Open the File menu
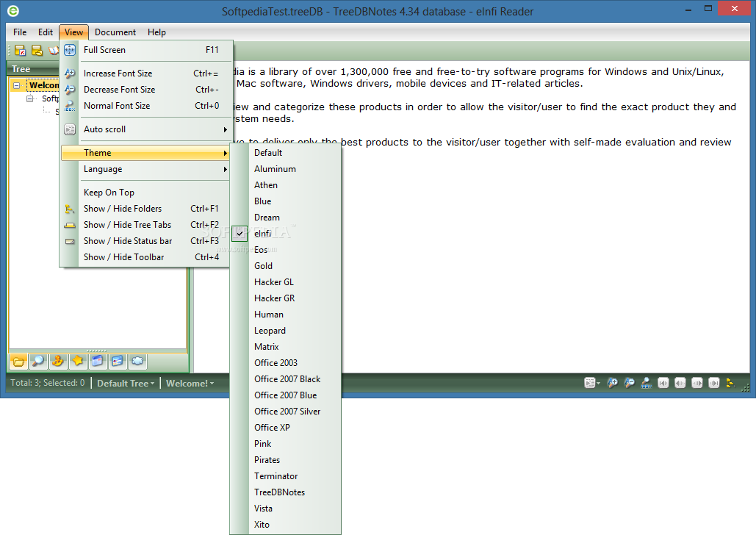 (20, 32)
